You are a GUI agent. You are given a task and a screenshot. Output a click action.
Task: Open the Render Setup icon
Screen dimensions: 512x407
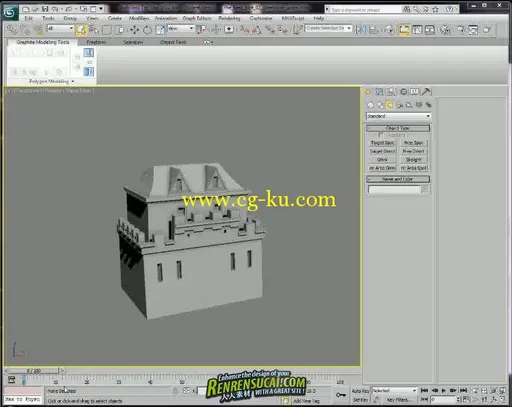coord(461,30)
